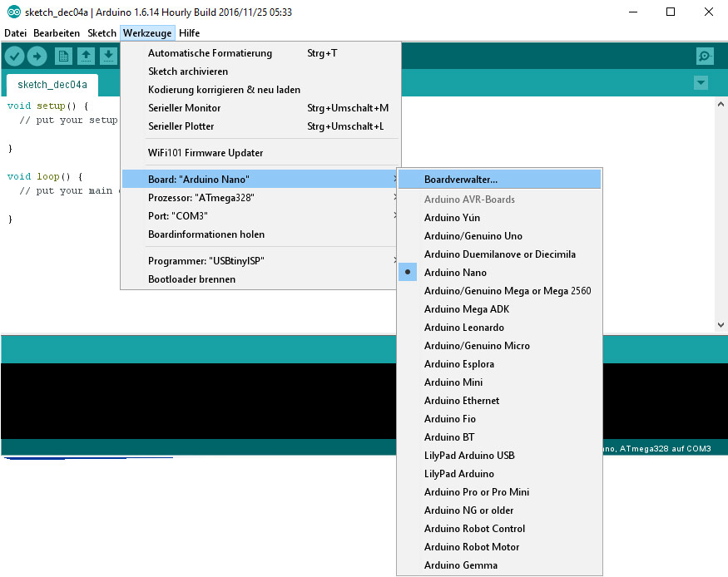
Task: Select Arduino Robot Motor board
Action: click(499, 547)
